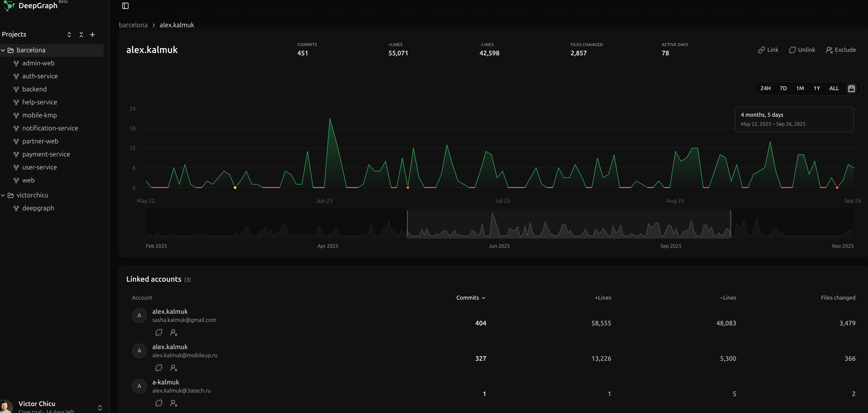Click the right handle of the range selector
Viewport: 868px width, 413px height.
pos(730,224)
